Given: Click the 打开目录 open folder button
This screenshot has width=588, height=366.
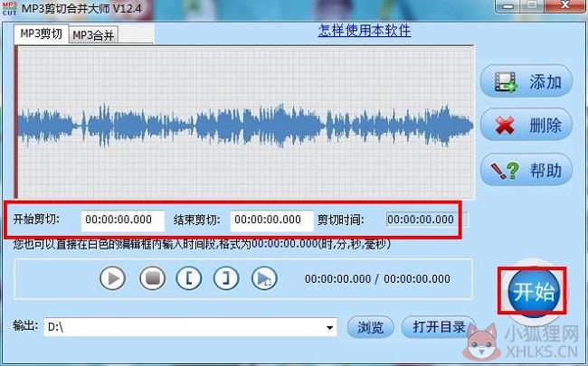Looking at the screenshot, I should tap(439, 327).
